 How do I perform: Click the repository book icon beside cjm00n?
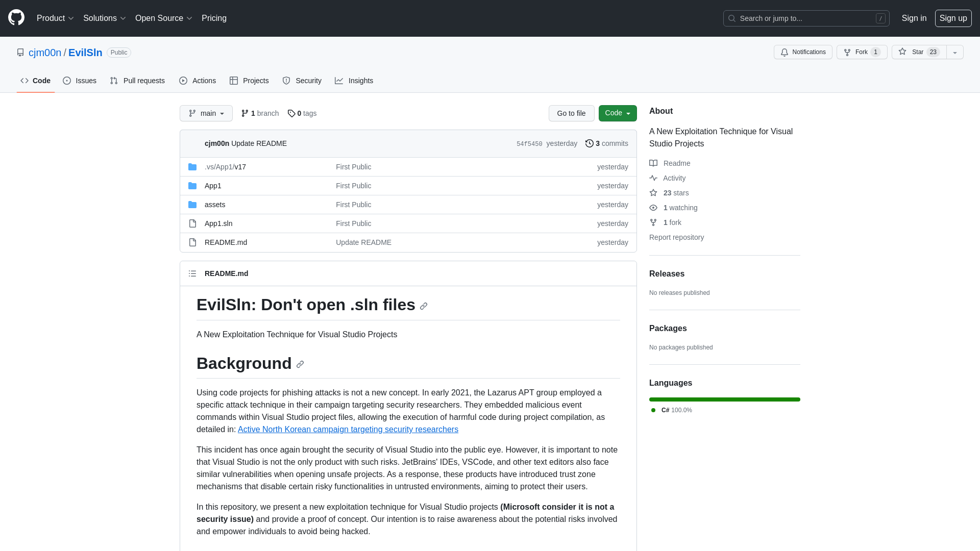tap(20, 53)
